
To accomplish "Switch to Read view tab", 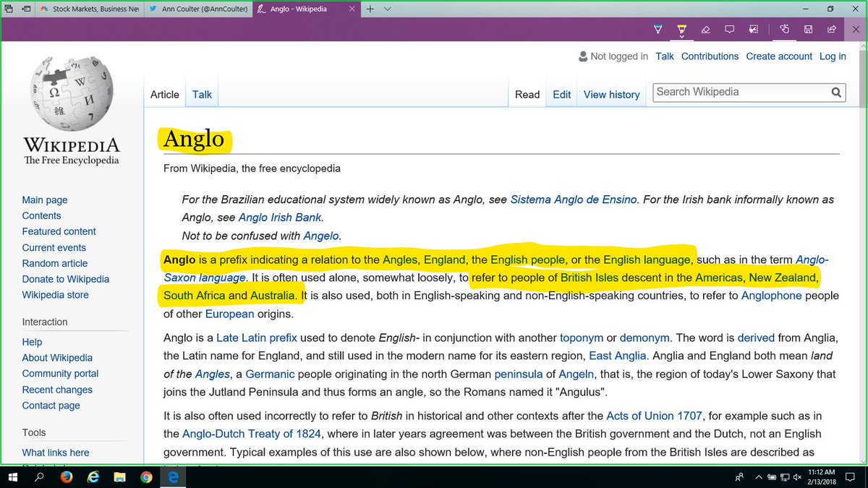I will tap(527, 95).
